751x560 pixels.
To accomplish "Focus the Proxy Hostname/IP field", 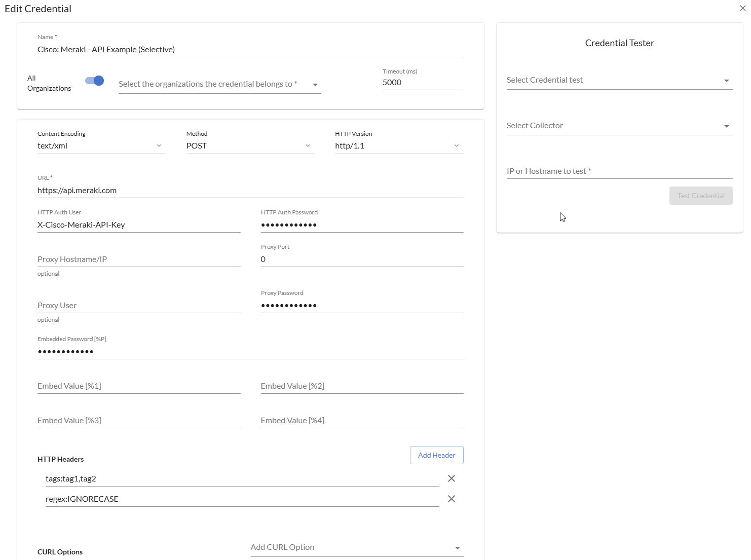I will (x=138, y=259).
